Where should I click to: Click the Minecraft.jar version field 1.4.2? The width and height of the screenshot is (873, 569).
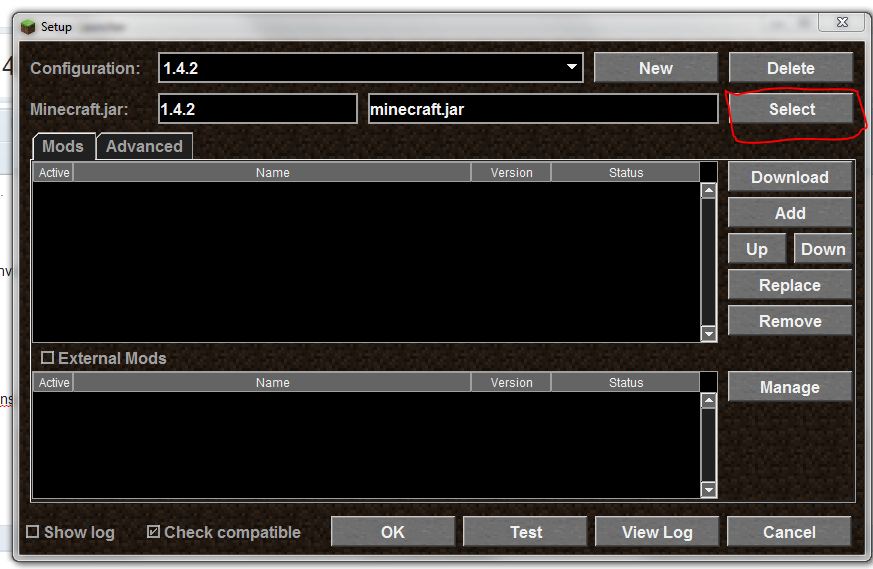pos(258,109)
